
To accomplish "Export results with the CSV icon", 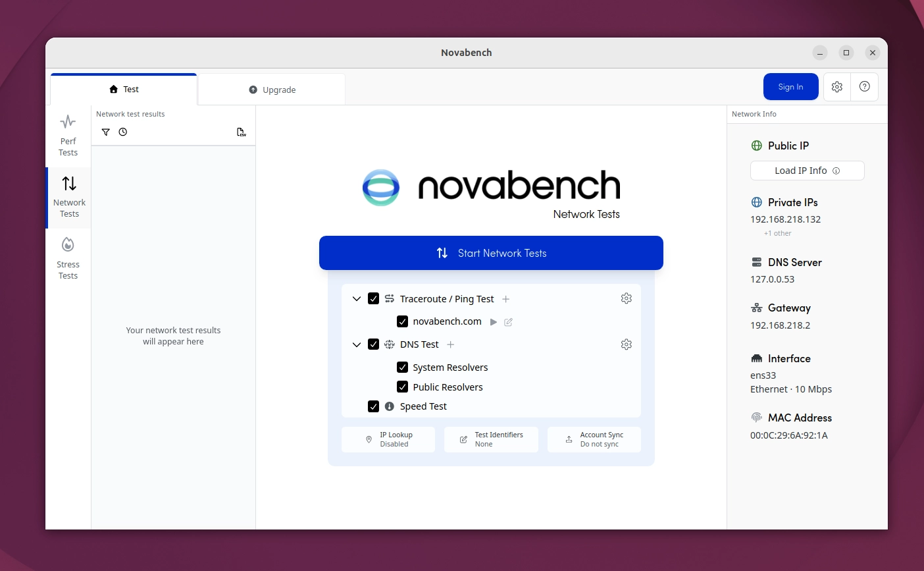I will pyautogui.click(x=242, y=132).
